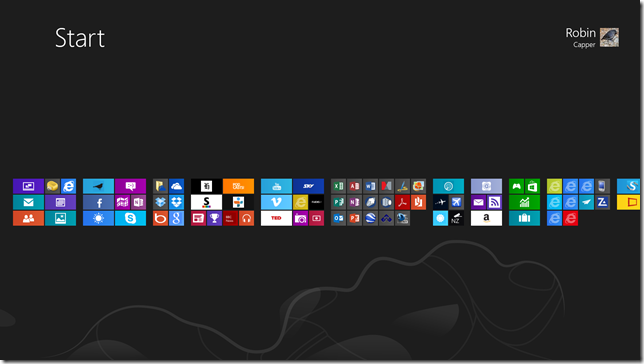
Task: Launch the Facebook tile
Action: point(99,202)
